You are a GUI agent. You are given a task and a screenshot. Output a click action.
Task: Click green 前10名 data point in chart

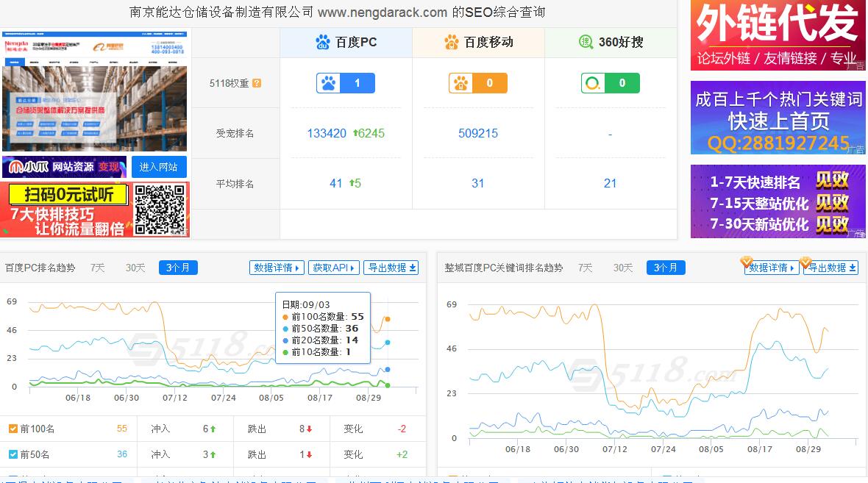(x=388, y=385)
